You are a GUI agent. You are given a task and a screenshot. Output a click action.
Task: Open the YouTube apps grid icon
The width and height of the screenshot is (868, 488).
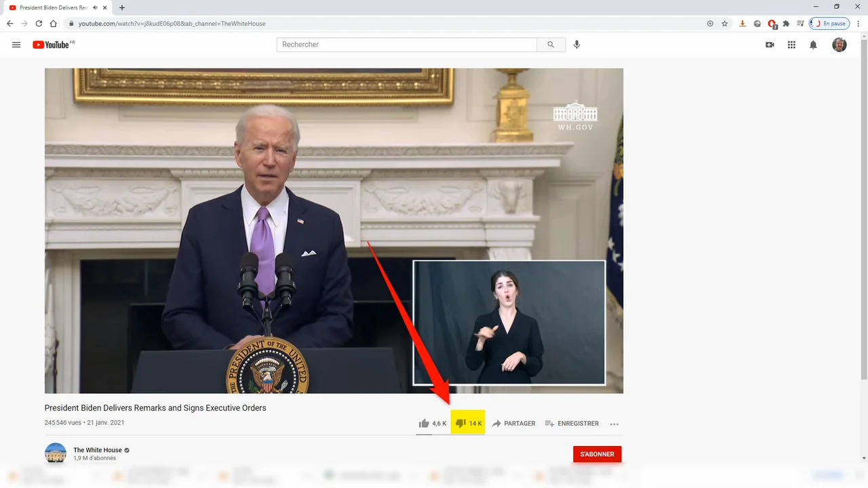point(791,45)
